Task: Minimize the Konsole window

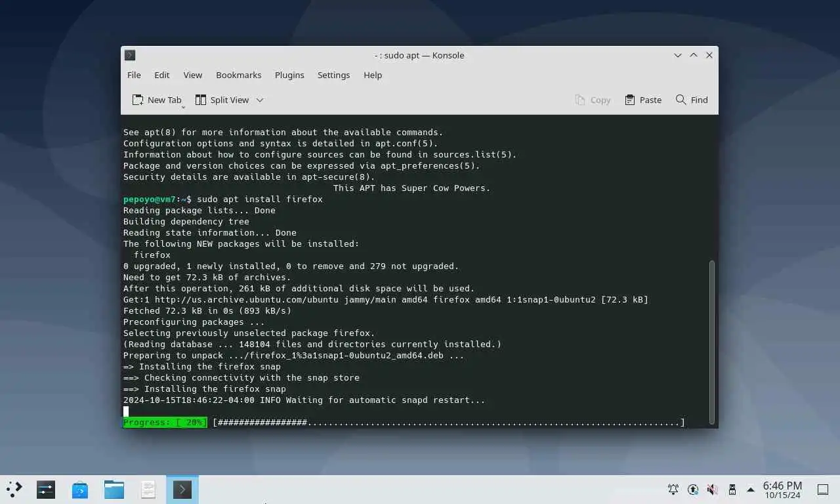Action: [678, 55]
